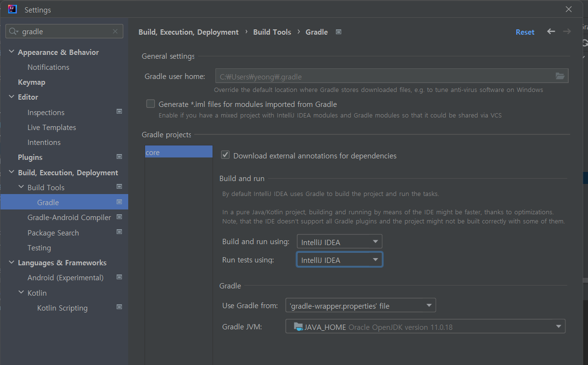Image resolution: width=588 pixels, height=365 pixels.
Task: Go back with the left arrow
Action: tap(551, 31)
